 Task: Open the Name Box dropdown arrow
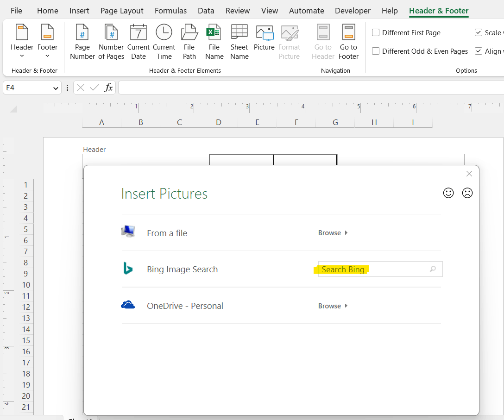coord(56,88)
